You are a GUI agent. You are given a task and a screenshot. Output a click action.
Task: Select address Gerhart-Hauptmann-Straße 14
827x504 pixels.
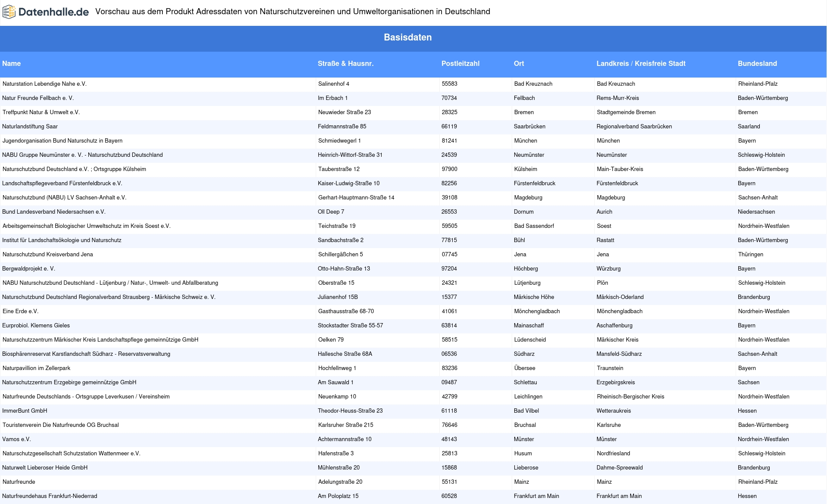[356, 198]
